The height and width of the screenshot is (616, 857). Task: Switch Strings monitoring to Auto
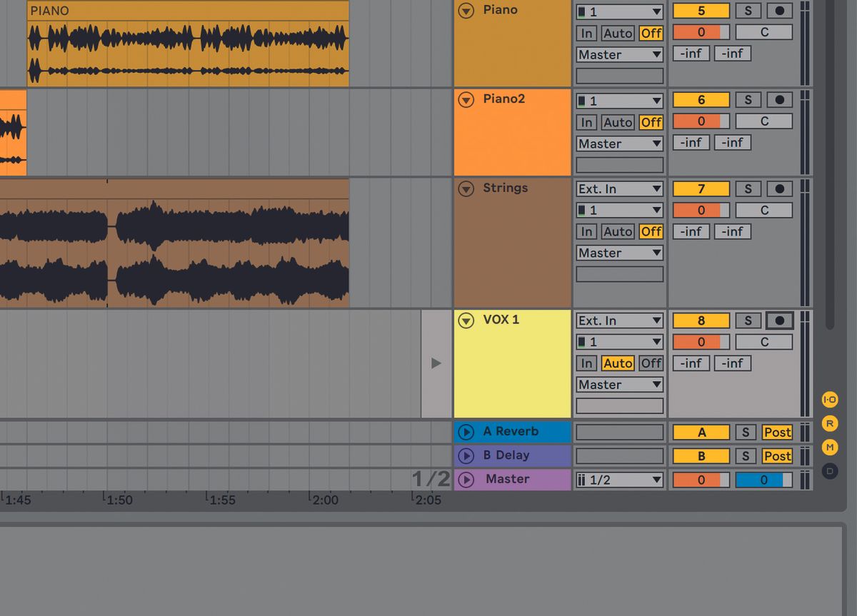tap(617, 231)
